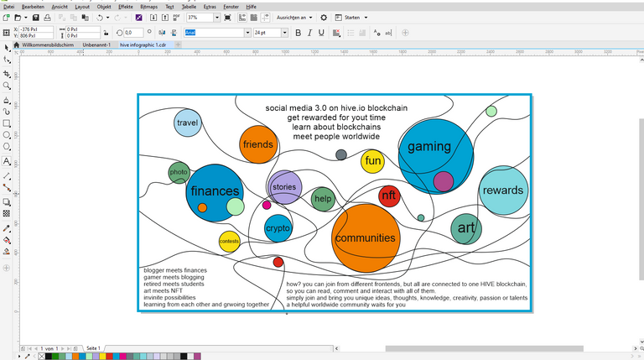Viewport: 644px width, 360px height.
Task: Select the Seite 1 page tab
Action: 93,348
